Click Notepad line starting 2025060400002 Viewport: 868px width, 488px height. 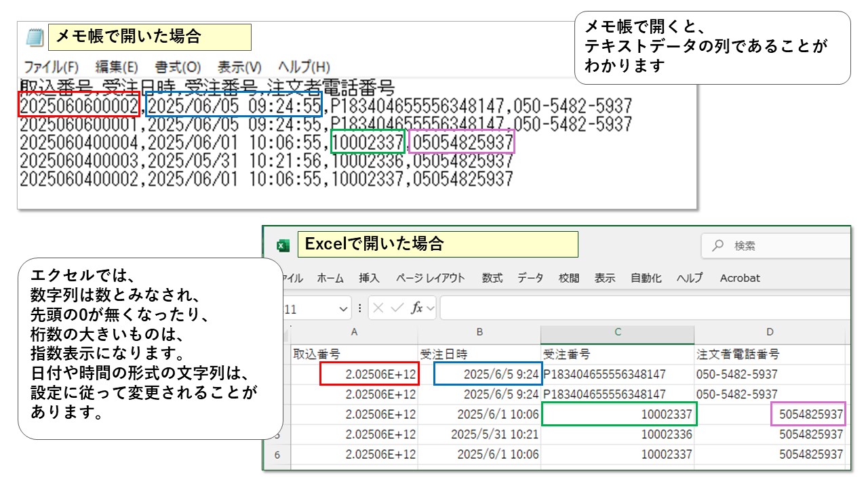pos(267,179)
